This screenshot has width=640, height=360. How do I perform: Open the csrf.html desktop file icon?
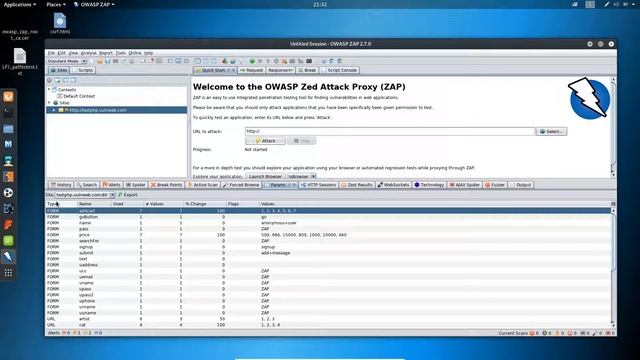click(x=60, y=23)
